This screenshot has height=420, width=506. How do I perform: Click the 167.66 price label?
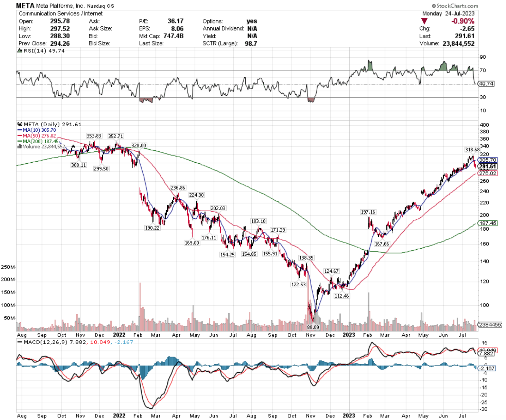(x=382, y=244)
